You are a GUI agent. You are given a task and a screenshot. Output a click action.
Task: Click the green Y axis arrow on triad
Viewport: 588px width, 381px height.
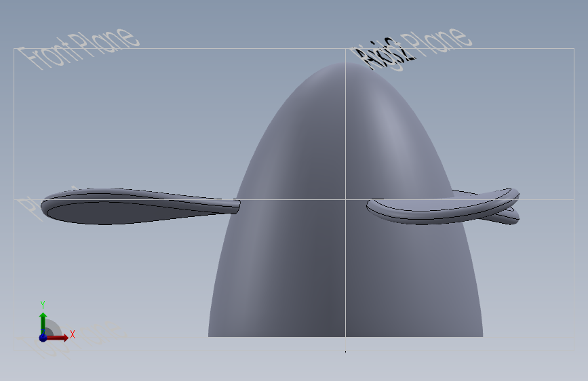tap(43, 323)
